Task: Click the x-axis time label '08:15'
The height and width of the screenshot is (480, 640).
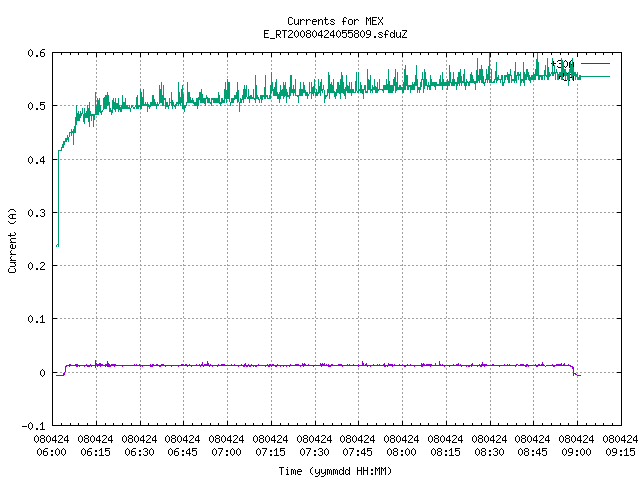Action: coord(446,452)
